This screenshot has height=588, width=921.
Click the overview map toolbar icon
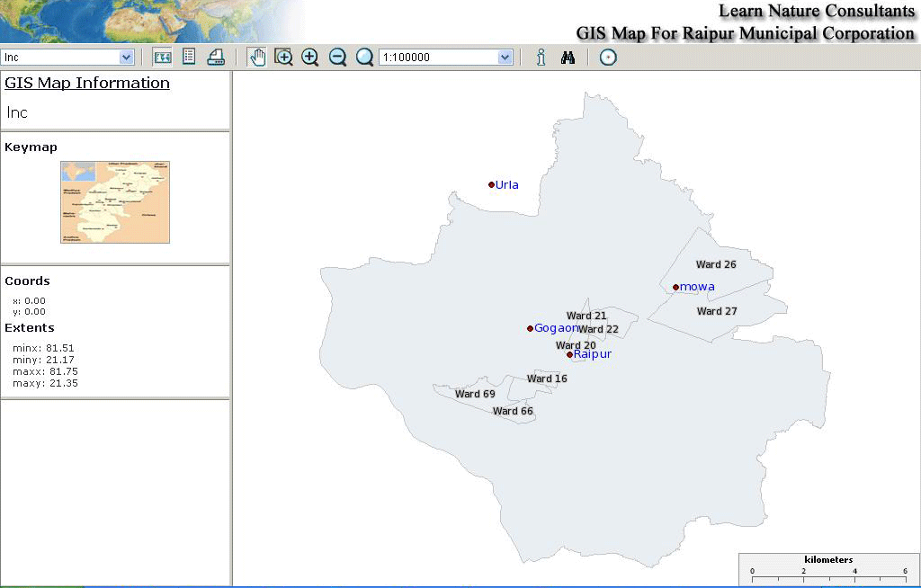[162, 57]
